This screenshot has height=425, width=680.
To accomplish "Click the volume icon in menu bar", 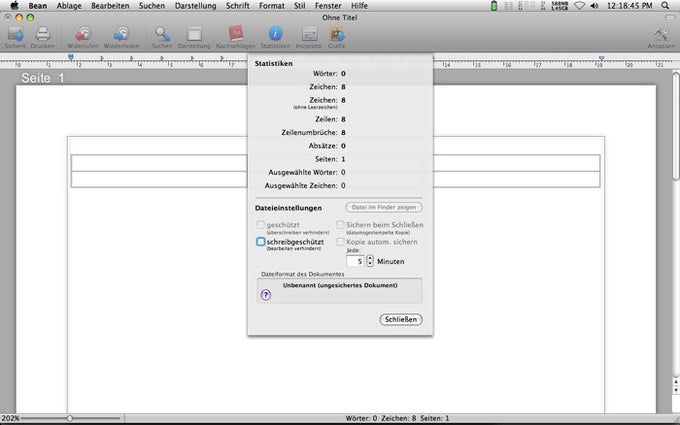I will point(594,6).
